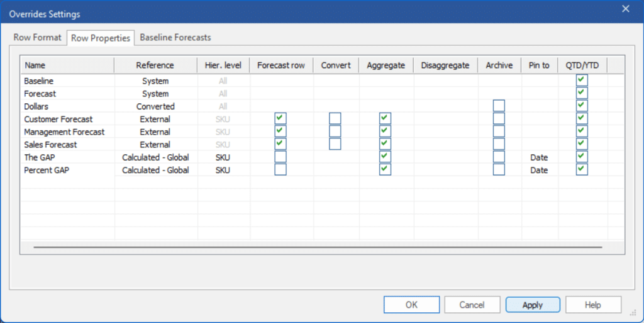The height and width of the screenshot is (323, 644).
Task: Click the Name column header
Action: pyautogui.click(x=67, y=65)
